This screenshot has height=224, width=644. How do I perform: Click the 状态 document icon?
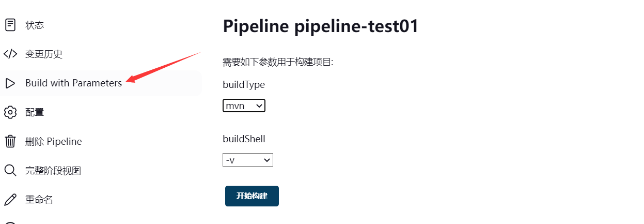click(x=10, y=25)
